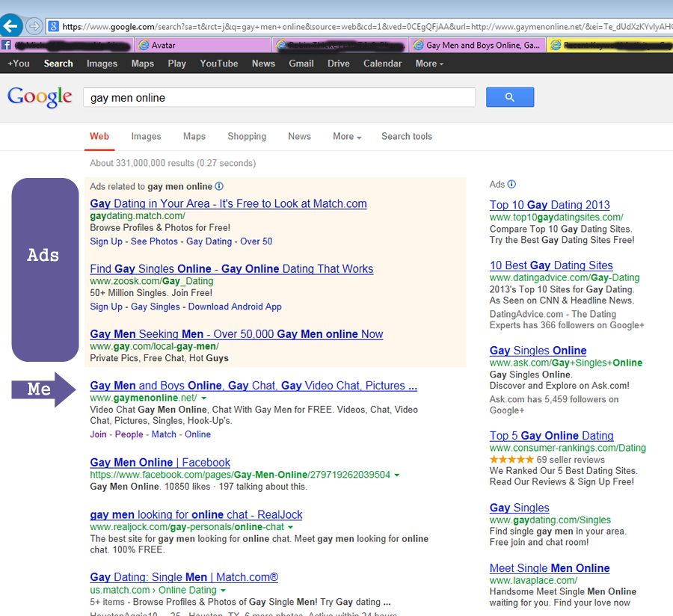
Task: Expand green arrow next to gaymenonline.net URL
Action: pyautogui.click(x=203, y=398)
